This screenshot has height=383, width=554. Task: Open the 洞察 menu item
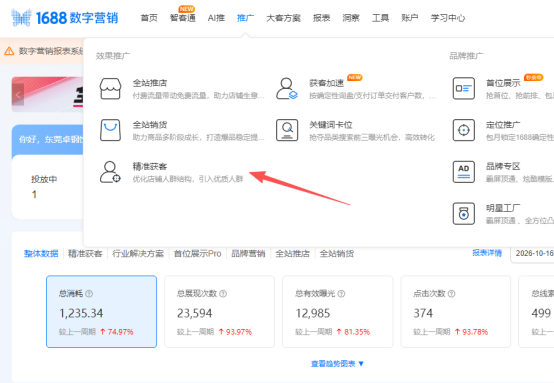[x=351, y=18]
